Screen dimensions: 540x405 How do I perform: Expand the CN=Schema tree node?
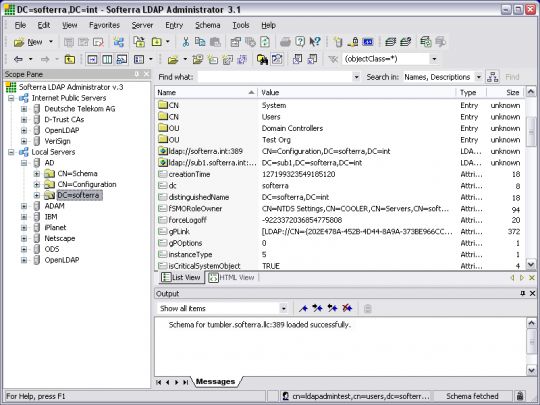pos(37,174)
